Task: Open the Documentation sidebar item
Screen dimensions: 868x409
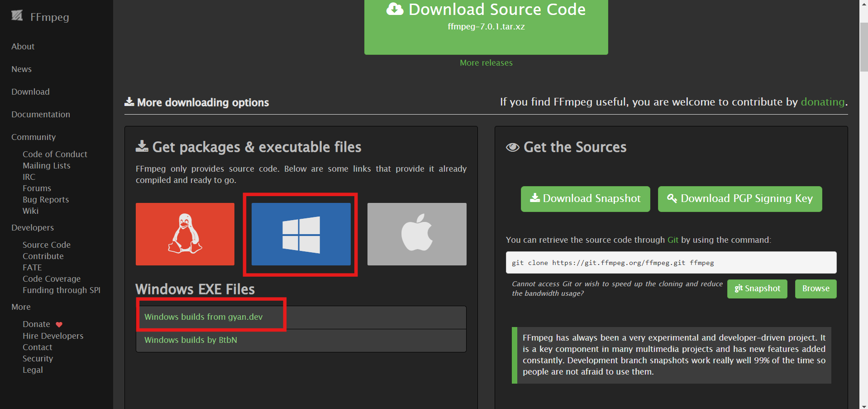Action: tap(41, 114)
